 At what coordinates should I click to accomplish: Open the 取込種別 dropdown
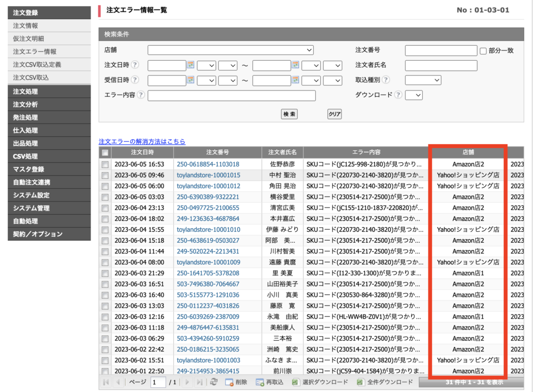423,80
